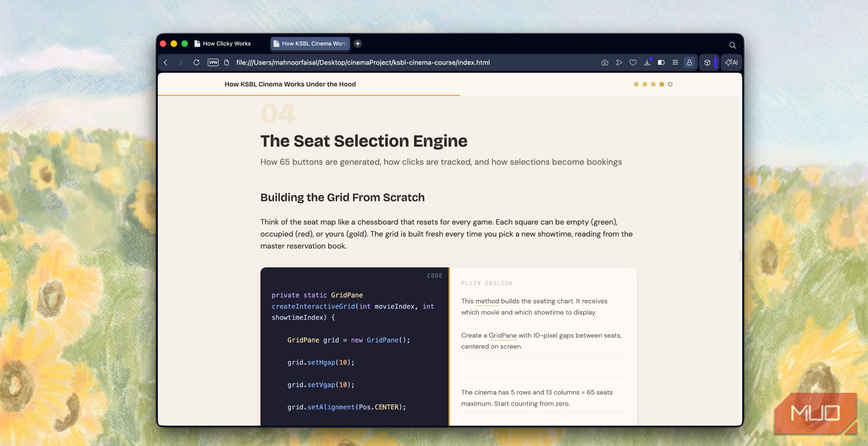The width and height of the screenshot is (868, 446).
Task: Open the tab search magnifier icon
Action: (733, 45)
